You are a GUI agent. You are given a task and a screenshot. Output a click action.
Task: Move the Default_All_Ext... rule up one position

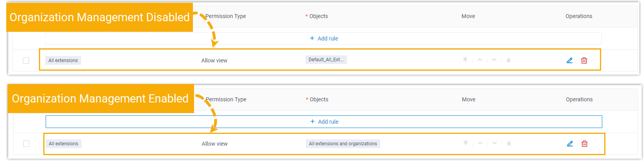pyautogui.click(x=479, y=60)
